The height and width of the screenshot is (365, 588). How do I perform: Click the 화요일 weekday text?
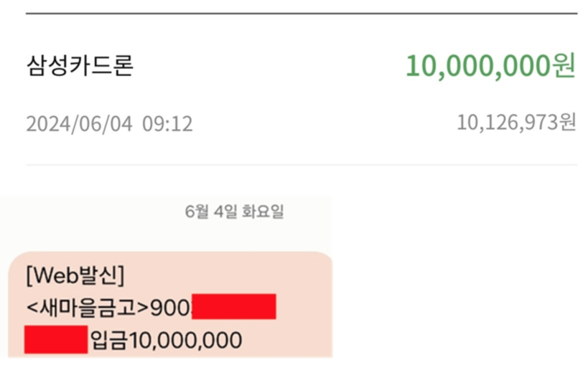click(x=265, y=212)
